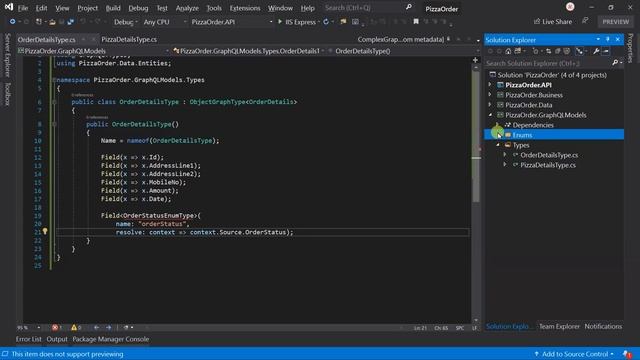This screenshot has width=640, height=360.
Task: Open the PizzaOrder.GraphQLModels navigation dropdown
Action: [93, 51]
